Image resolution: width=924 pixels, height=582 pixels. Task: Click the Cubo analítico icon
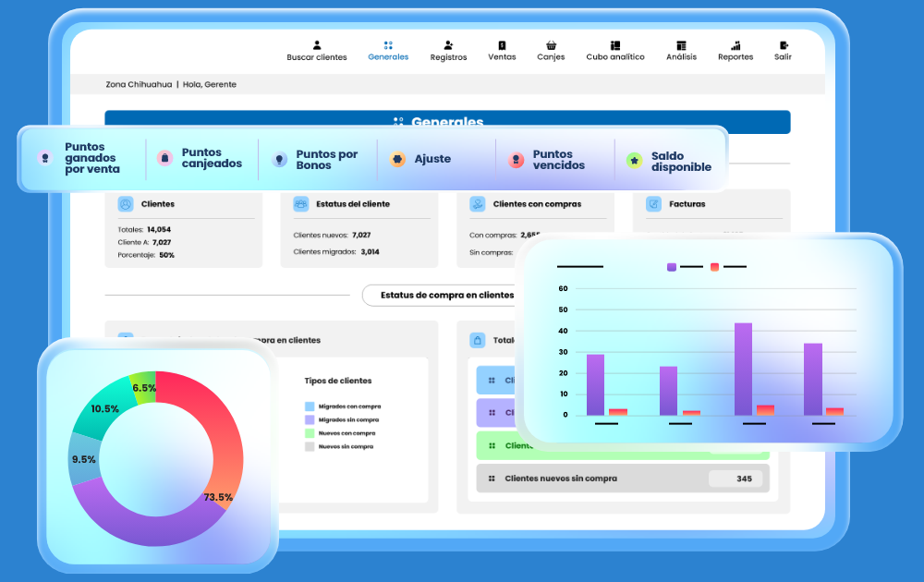pos(615,44)
